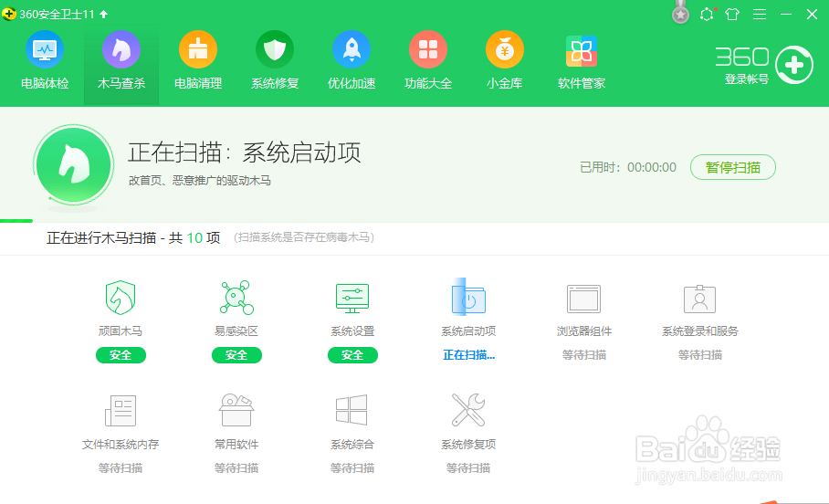829x504 pixels.
Task: Click 等待扫描 under 浏览器组件
Action: tap(583, 355)
